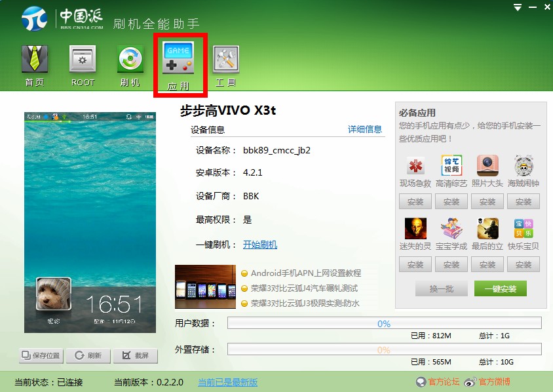Install the 照片大头 app

(x=487, y=201)
